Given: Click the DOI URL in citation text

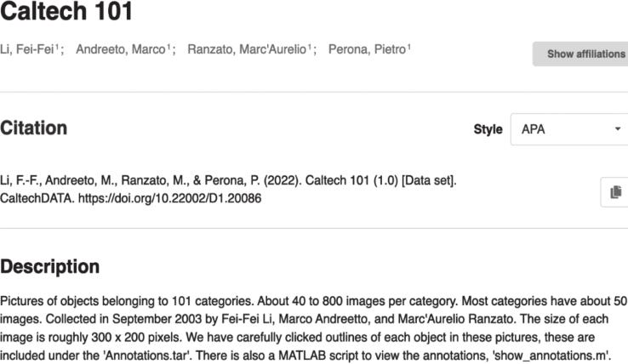Looking at the screenshot, I should click(x=169, y=198).
